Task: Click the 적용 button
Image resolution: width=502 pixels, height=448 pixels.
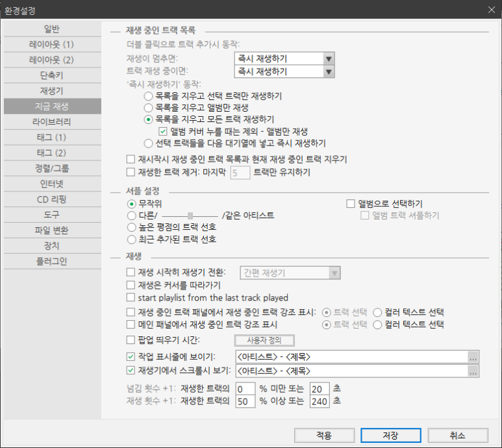Action: click(x=324, y=436)
